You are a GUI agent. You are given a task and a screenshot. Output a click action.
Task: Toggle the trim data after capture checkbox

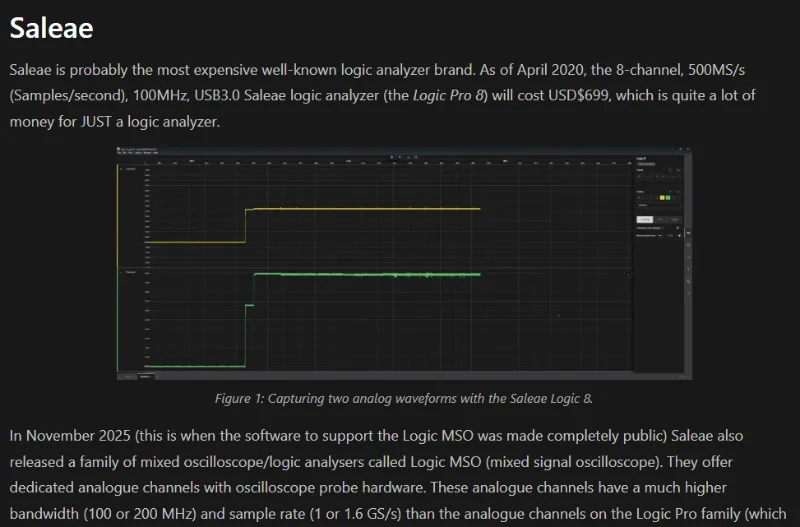pyautogui.click(x=680, y=228)
